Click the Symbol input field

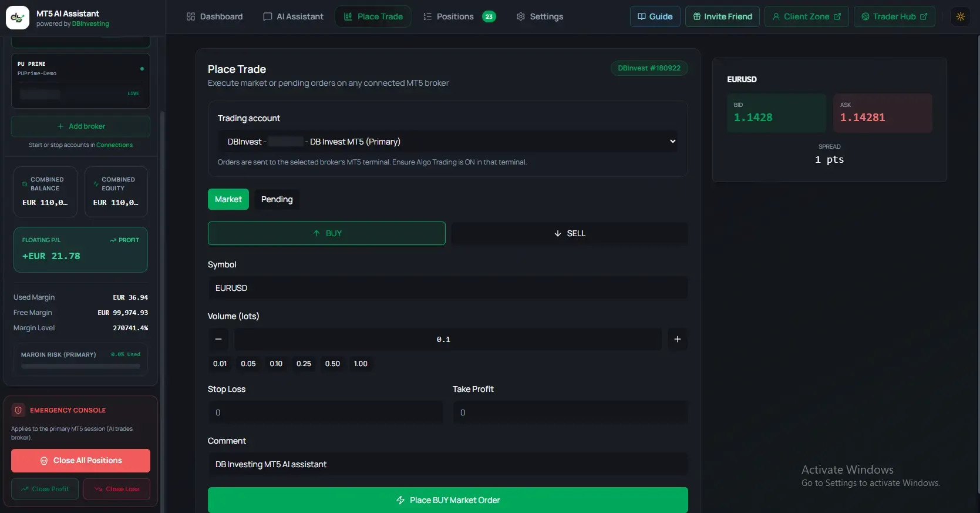pyautogui.click(x=447, y=288)
